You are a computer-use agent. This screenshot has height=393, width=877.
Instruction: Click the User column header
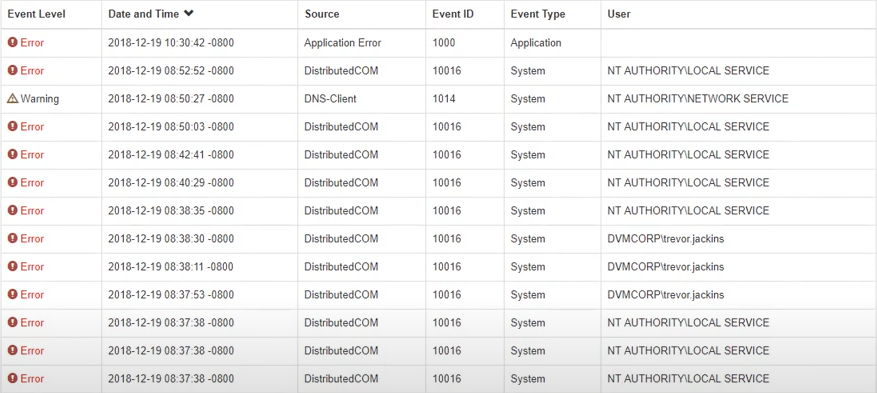pos(619,14)
